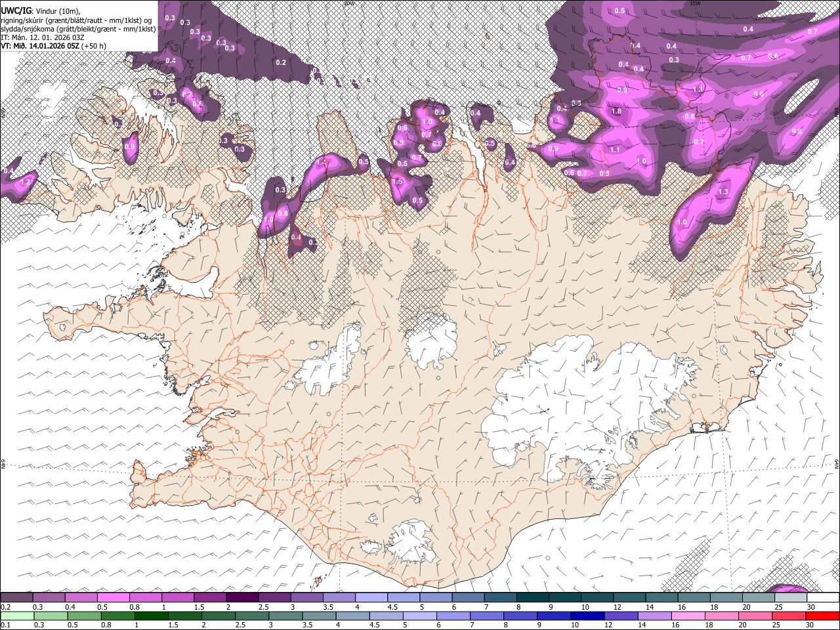Screen dimensions: 840x630
Task: Click the '0.2' label on the snow scale
Action: point(6,607)
